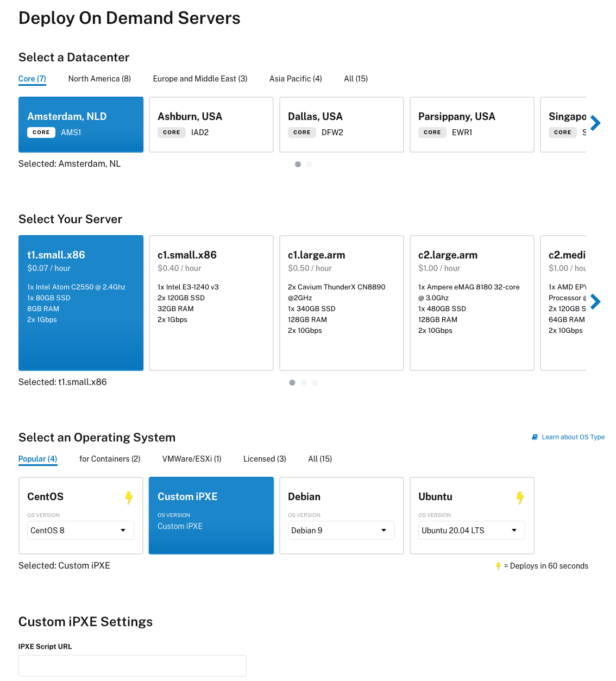Focus the IPXE Script URL input field
The width and height of the screenshot is (616, 681).
click(133, 666)
